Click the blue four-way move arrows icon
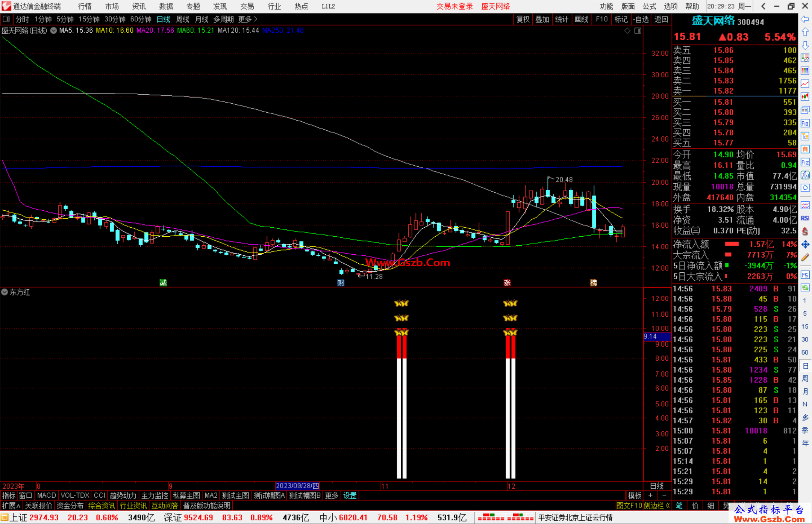Viewport: 812px width, 524px height. (x=805, y=245)
